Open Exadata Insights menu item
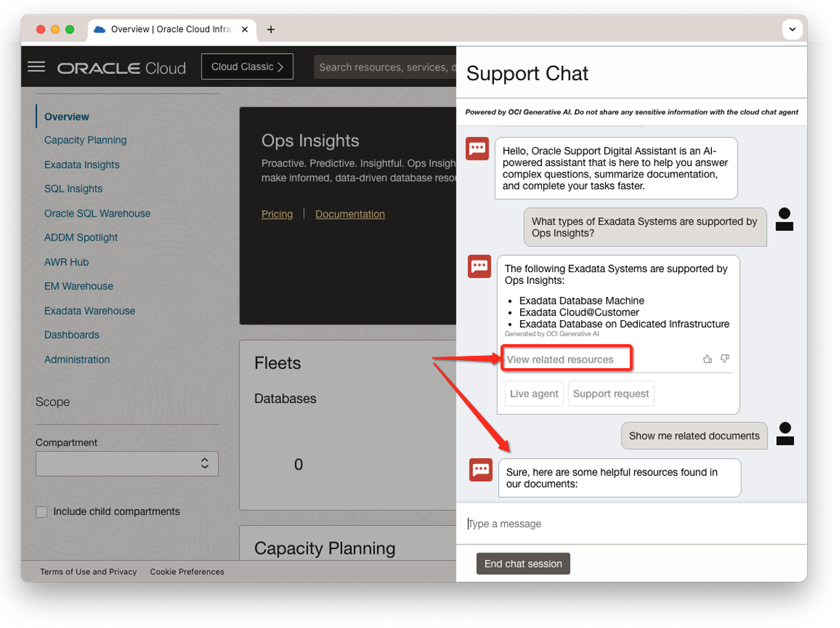The height and width of the screenshot is (628, 840). (x=82, y=165)
